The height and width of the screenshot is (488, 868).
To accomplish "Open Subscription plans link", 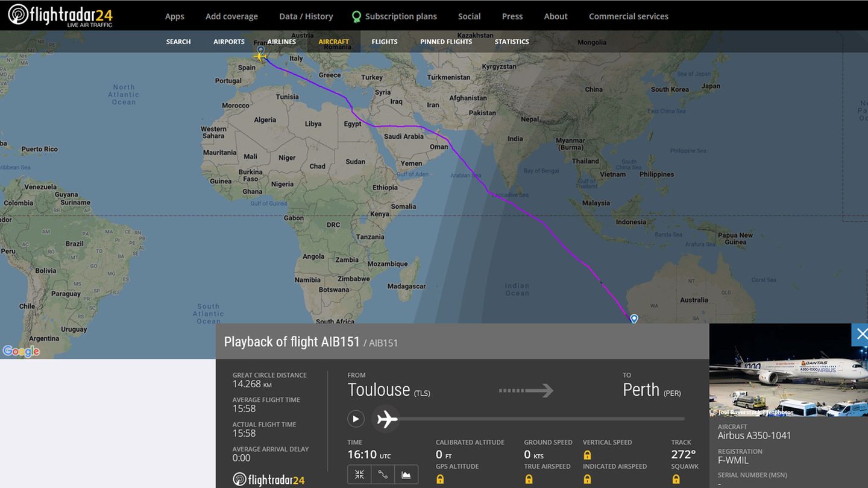I will [401, 16].
